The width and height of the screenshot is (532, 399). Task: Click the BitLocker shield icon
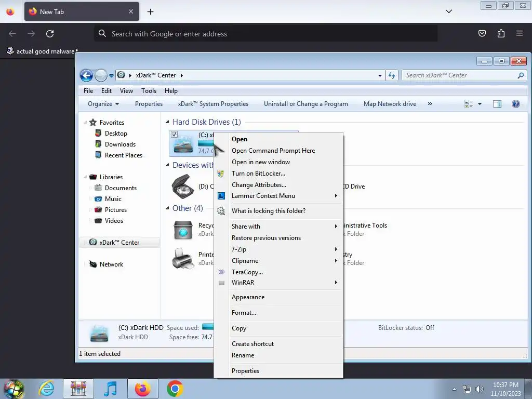221,174
